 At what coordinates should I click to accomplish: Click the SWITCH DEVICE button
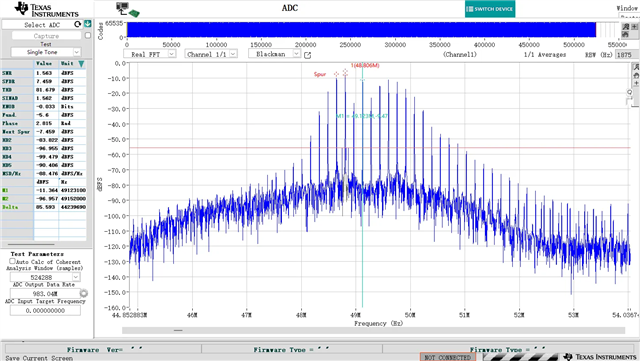(x=490, y=9)
